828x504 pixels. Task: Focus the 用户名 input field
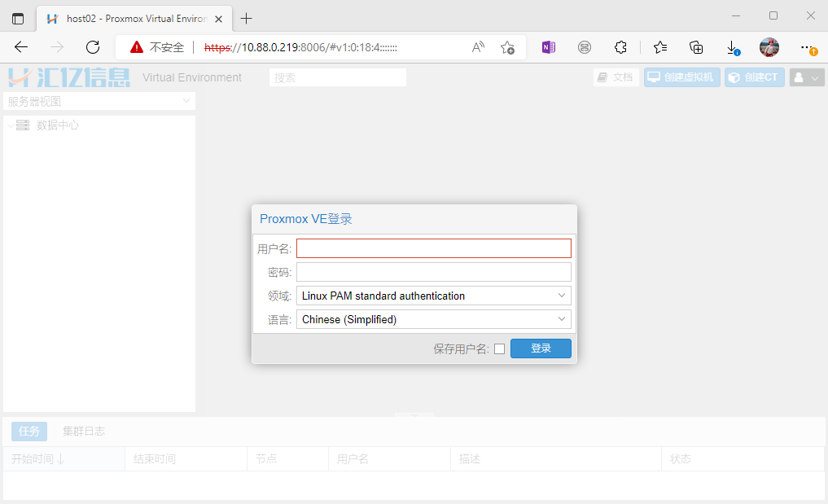(x=433, y=248)
